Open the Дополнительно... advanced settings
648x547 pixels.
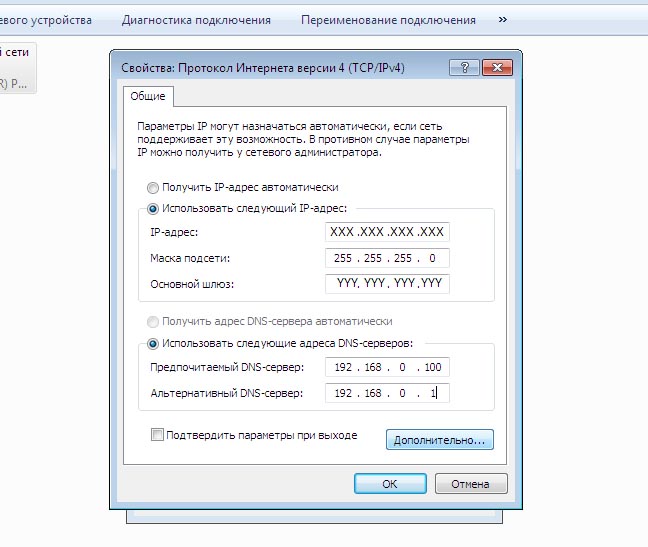click(439, 439)
